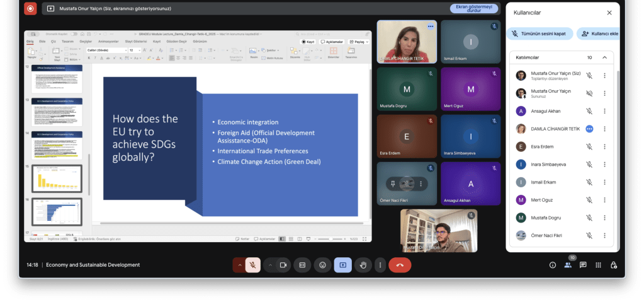Open host controls lock icon
This screenshot has width=644, height=302.
click(613, 265)
